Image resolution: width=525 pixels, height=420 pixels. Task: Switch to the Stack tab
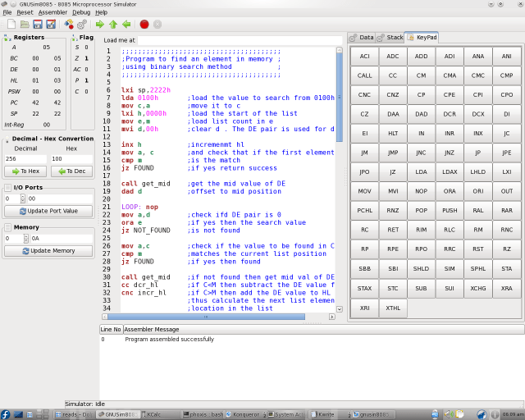pos(390,38)
